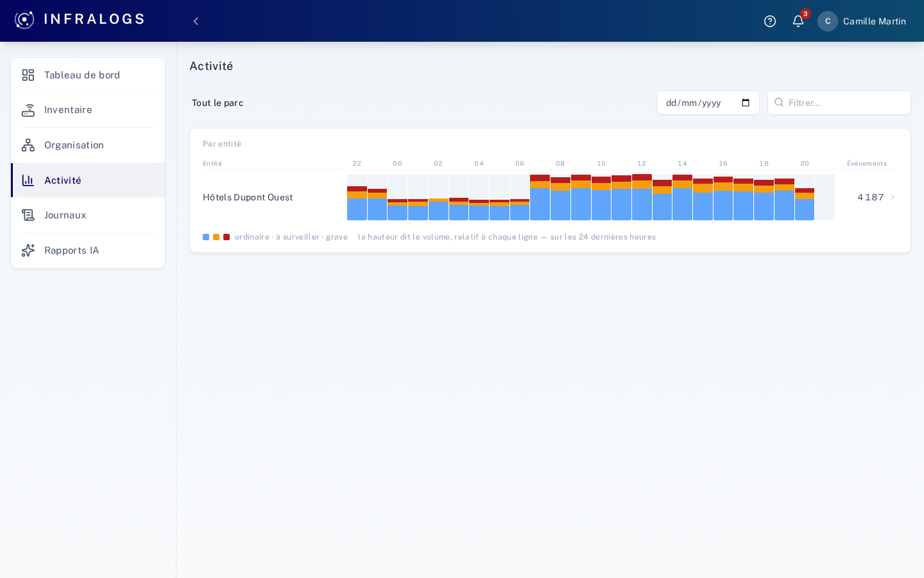Image resolution: width=924 pixels, height=578 pixels.
Task: Click the Hôtels Dupont Ouest entity name
Action: pos(248,197)
